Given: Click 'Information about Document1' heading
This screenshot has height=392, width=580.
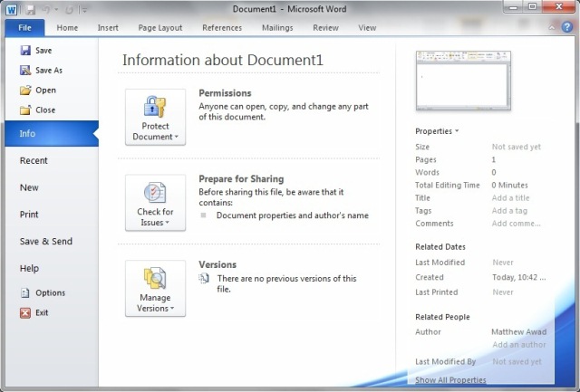Looking at the screenshot, I should [223, 61].
